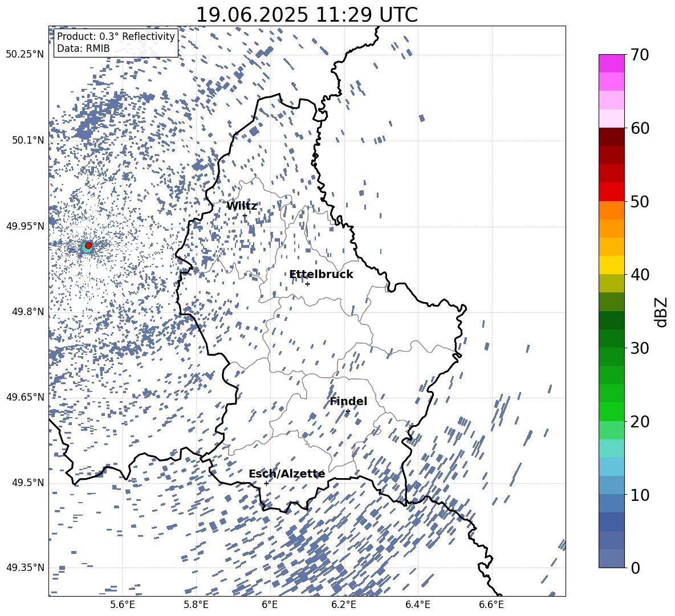Click the olive colorbar segment just below 40

pyautogui.click(x=612, y=283)
